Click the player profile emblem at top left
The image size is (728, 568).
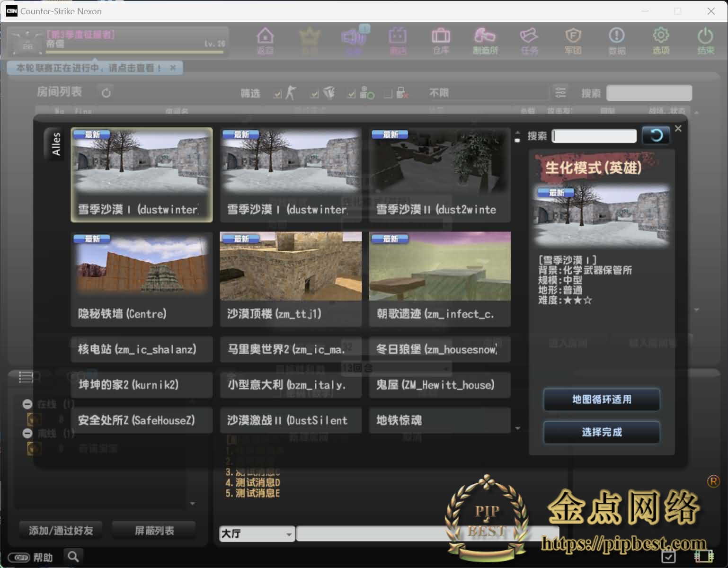click(x=27, y=43)
